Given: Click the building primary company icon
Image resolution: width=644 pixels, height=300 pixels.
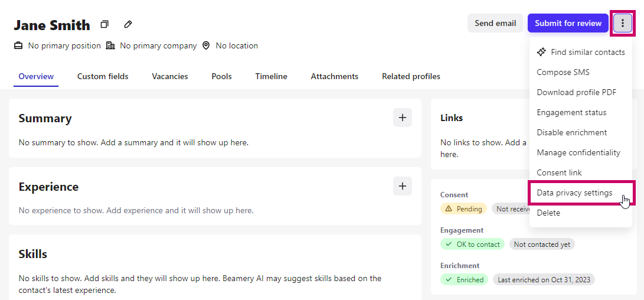Looking at the screenshot, I should (110, 45).
